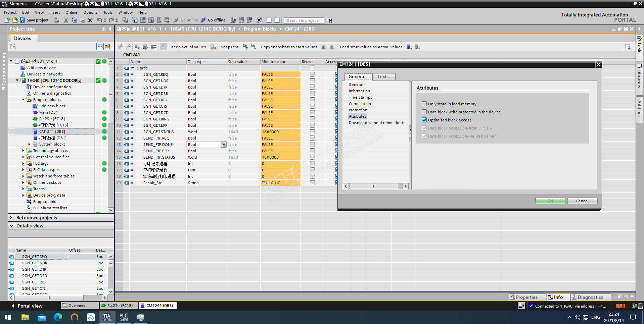This screenshot has height=324, width=644.
Task: Expand the Reference projects section
Action: pos(11,218)
